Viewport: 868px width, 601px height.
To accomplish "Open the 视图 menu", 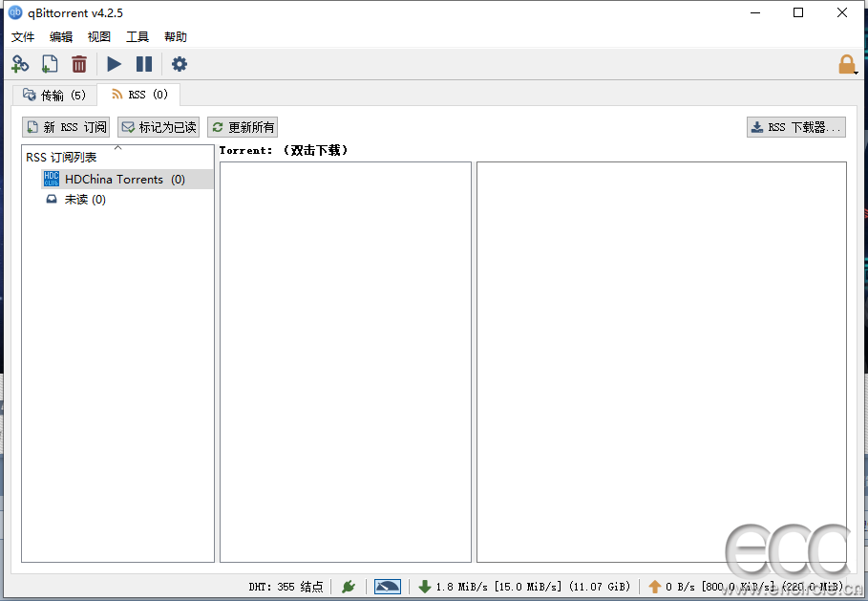I will (99, 37).
